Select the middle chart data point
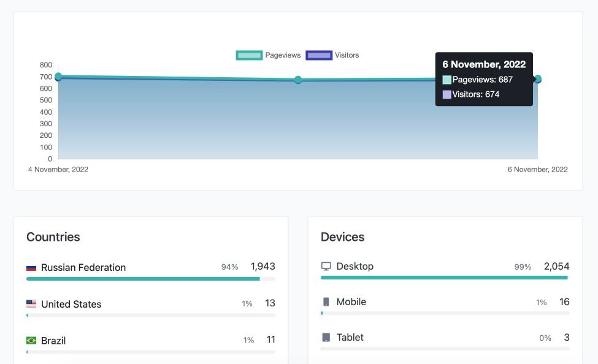Viewport: 598px width, 364px height. [x=298, y=80]
